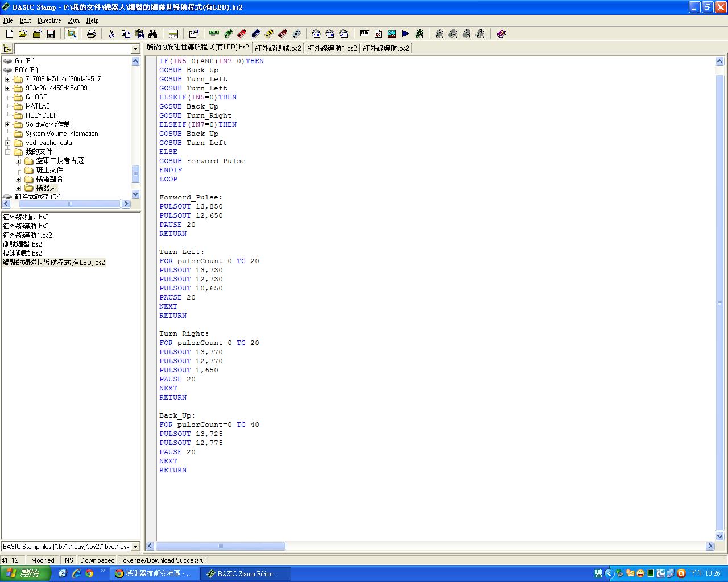Viewport: 728px width, 582px height.
Task: Open Preferences from the toolbar icon
Action: tap(193, 34)
